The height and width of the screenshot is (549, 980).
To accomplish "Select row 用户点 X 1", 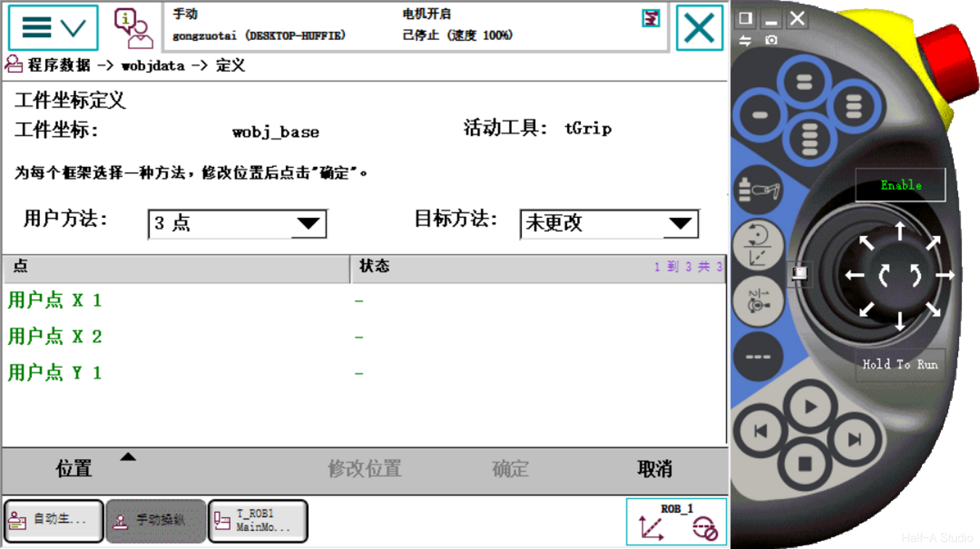I will pos(364,301).
